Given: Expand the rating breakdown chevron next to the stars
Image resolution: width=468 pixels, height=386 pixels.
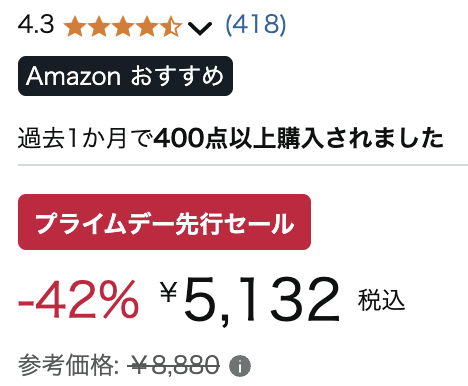Looking at the screenshot, I should tap(200, 28).
